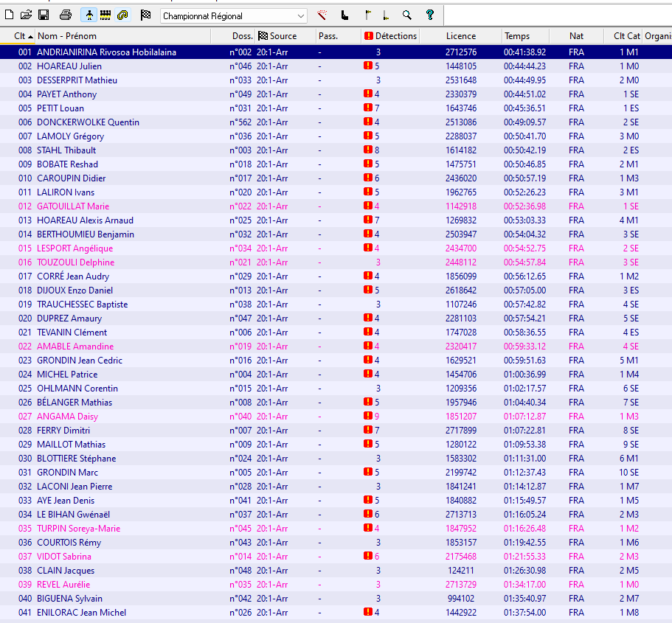Click bib n°047 of DUPREZ Amaury

coord(240,319)
